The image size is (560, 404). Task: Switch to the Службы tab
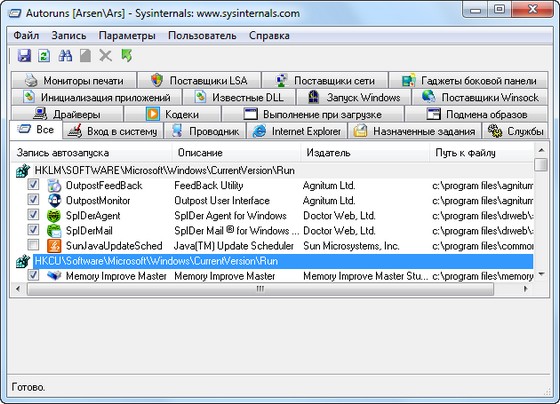(x=515, y=131)
